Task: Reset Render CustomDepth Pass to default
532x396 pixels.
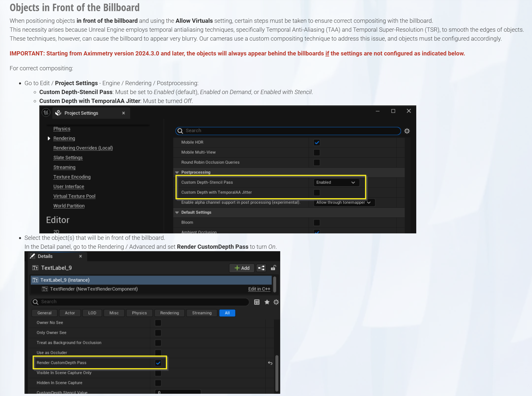Action: [270, 363]
